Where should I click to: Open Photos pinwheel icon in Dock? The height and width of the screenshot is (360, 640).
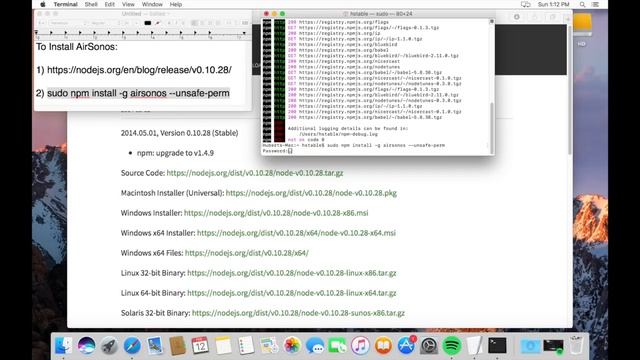(291, 346)
